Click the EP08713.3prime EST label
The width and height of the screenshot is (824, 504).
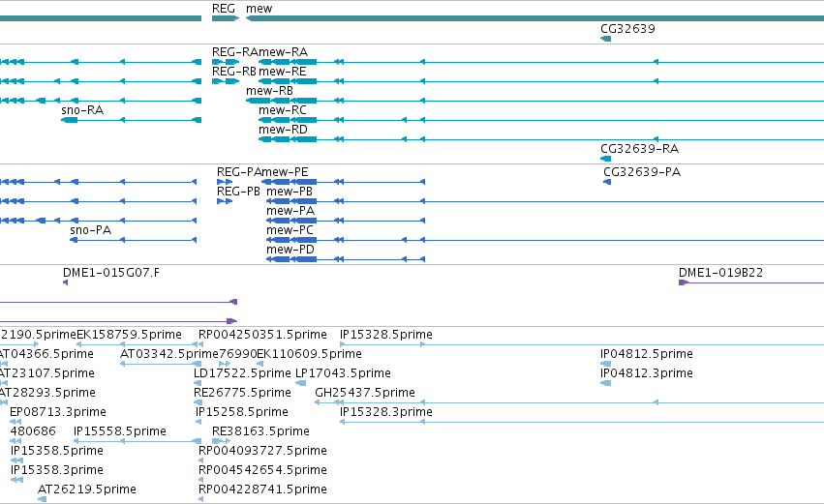(58, 412)
